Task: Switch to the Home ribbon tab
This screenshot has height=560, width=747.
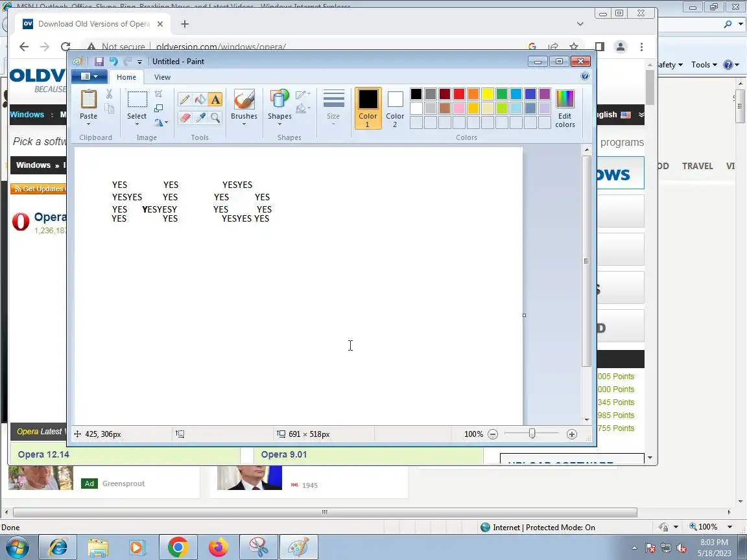Action: 126,77
